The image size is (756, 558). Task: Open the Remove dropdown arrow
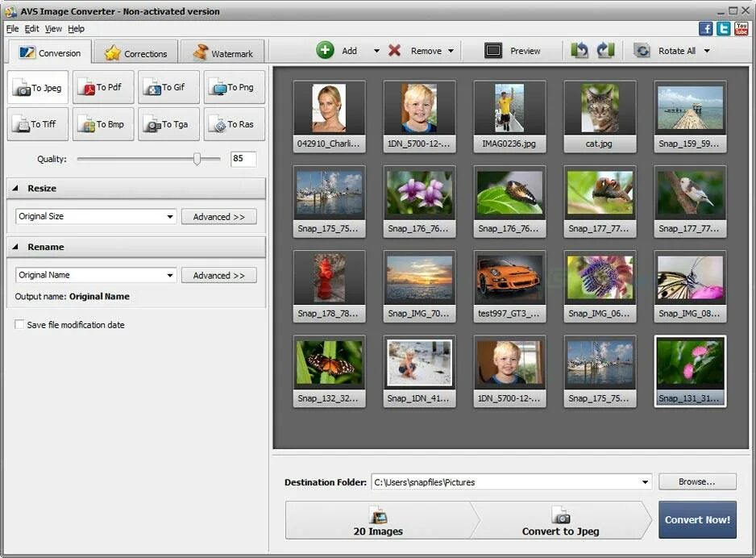[451, 51]
